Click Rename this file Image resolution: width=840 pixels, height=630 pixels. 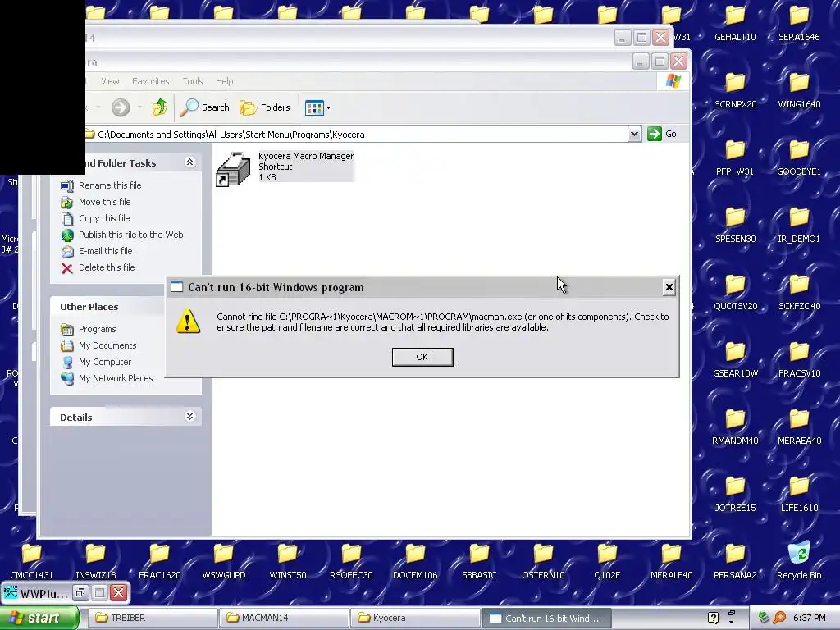[110, 185]
